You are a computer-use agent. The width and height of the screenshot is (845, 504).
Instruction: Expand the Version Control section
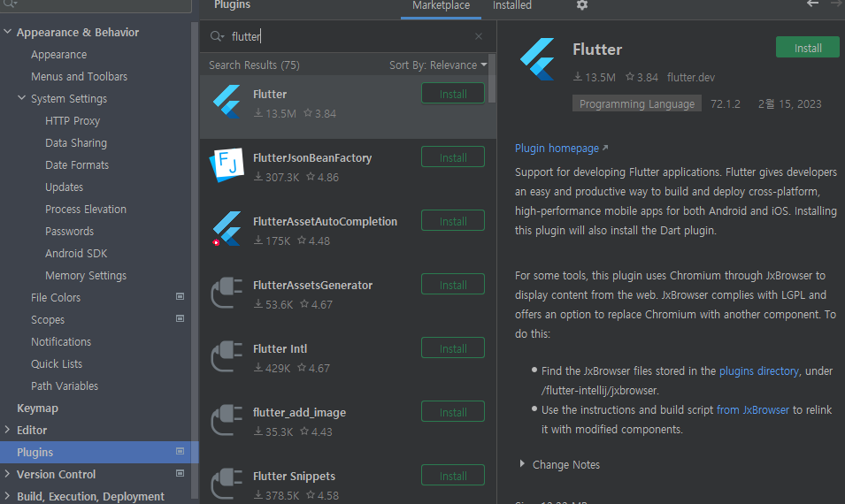8,474
